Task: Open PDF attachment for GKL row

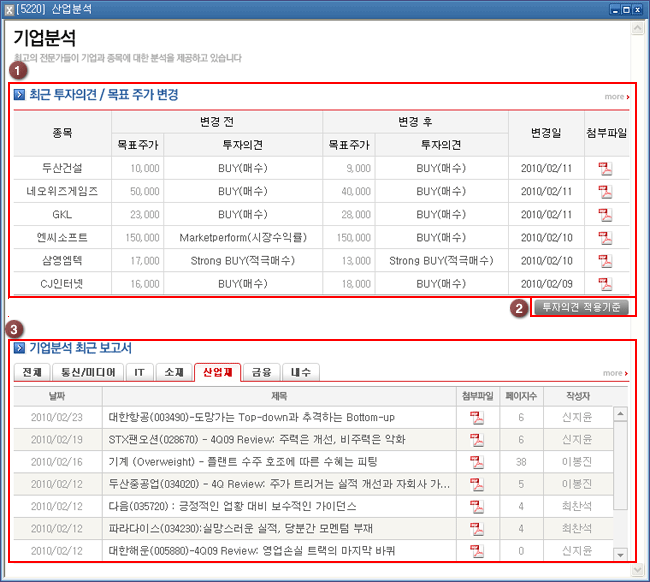Action: 605,215
